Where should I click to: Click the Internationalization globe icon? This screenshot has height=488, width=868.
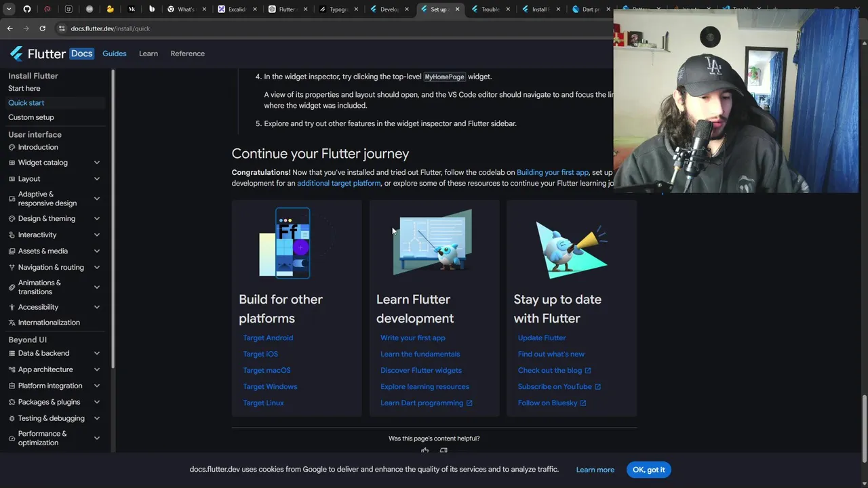[12, 323]
